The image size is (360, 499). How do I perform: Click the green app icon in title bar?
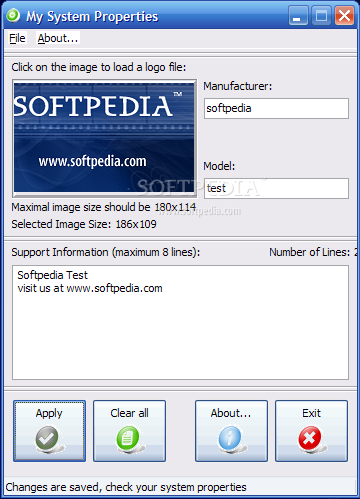click(14, 16)
